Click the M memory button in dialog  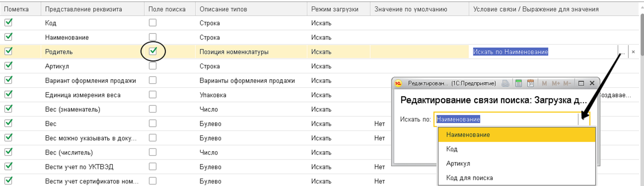pos(544,83)
